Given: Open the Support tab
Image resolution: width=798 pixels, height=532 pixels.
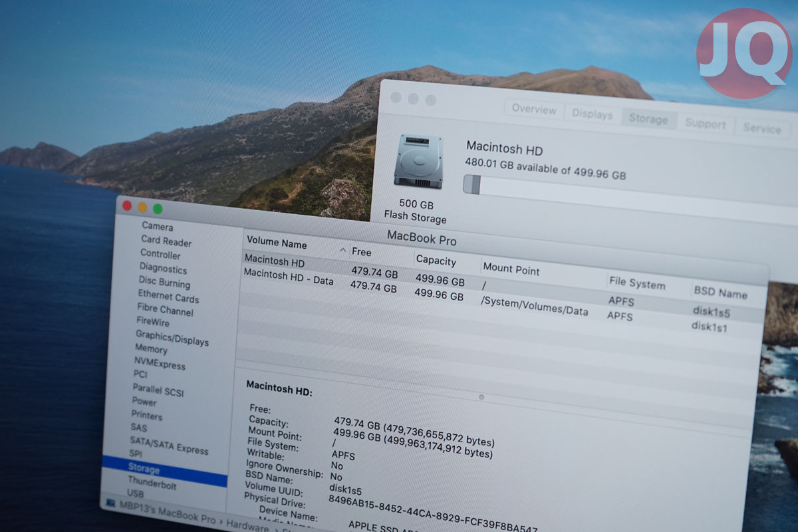Looking at the screenshot, I should [x=706, y=124].
